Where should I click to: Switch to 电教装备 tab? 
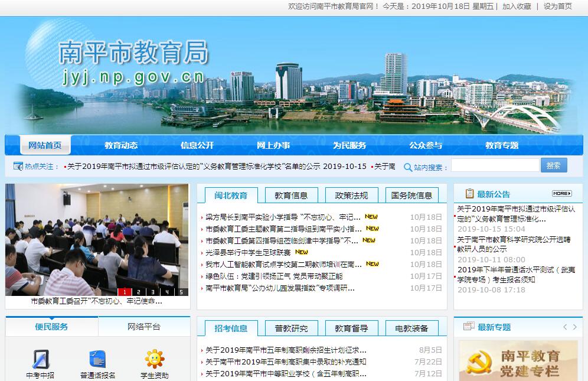(x=411, y=328)
